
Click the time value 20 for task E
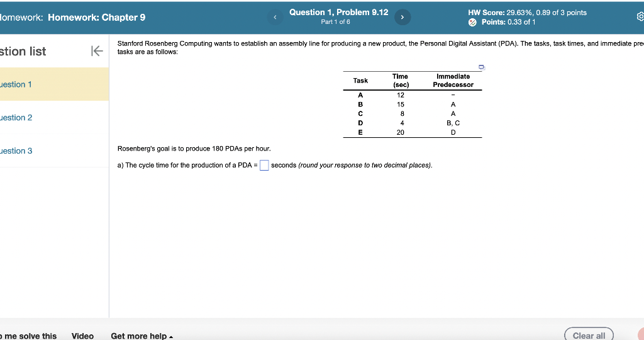[x=401, y=132]
